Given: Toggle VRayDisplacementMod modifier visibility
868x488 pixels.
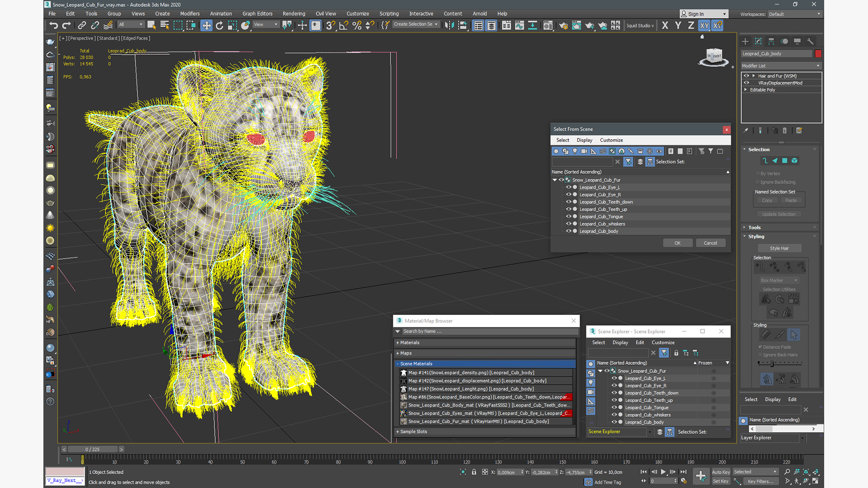Looking at the screenshot, I should click(746, 83).
